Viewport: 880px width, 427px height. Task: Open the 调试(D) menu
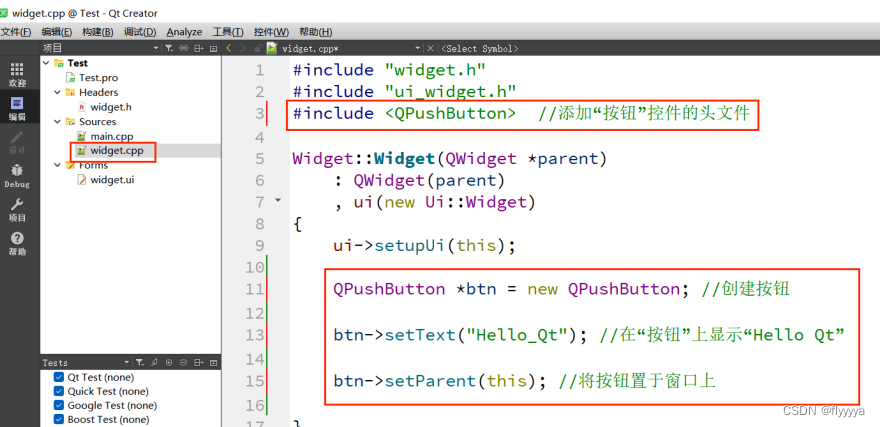[x=140, y=32]
